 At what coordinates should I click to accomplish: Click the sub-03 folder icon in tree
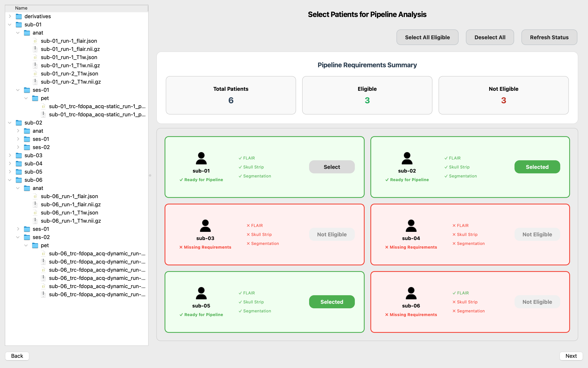coord(19,155)
